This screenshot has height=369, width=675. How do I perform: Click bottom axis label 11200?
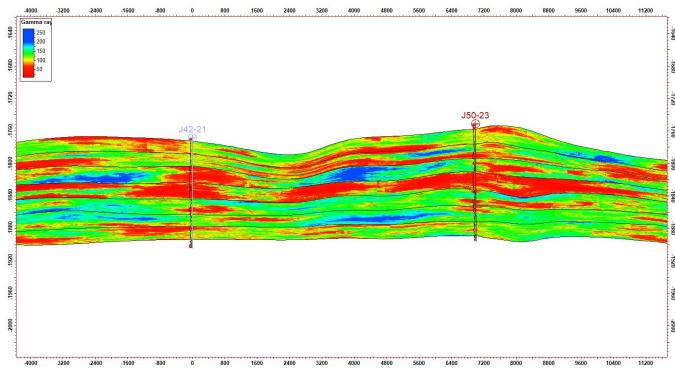(645, 363)
